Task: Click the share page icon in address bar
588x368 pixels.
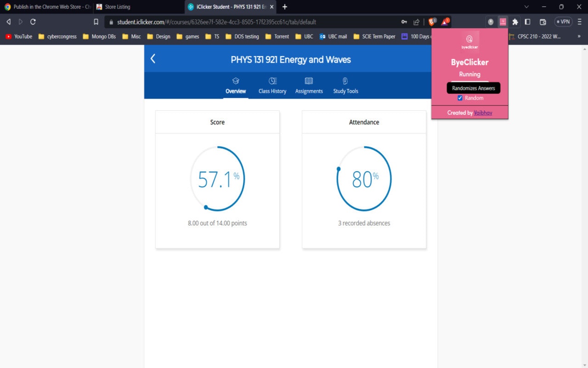Action: (x=416, y=22)
